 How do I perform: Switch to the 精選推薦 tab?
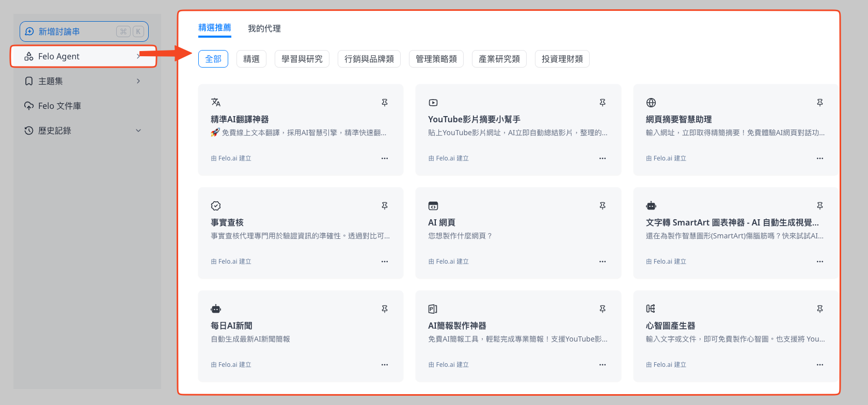[215, 28]
